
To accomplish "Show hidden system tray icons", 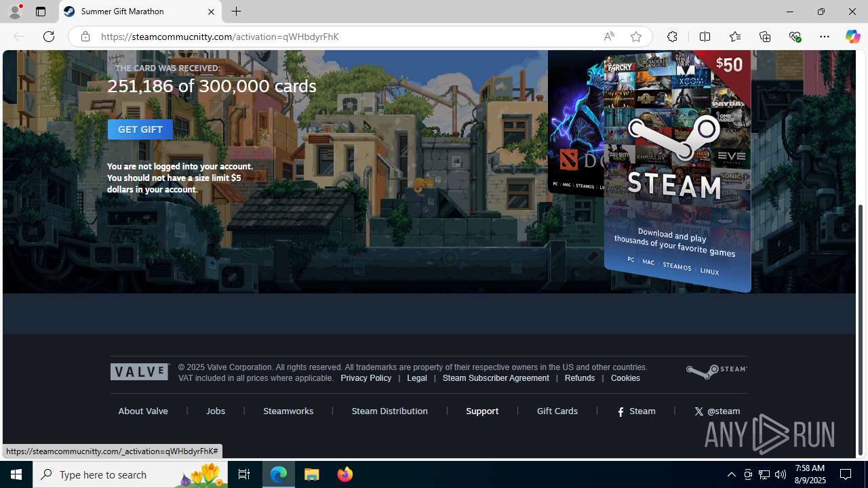I will pos(731,474).
